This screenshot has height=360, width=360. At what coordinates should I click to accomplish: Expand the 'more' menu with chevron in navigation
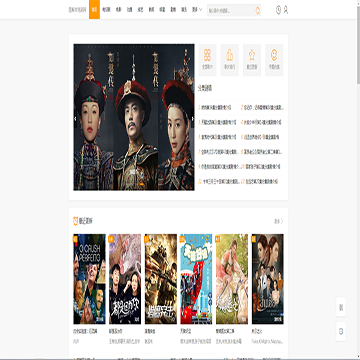coord(197,10)
